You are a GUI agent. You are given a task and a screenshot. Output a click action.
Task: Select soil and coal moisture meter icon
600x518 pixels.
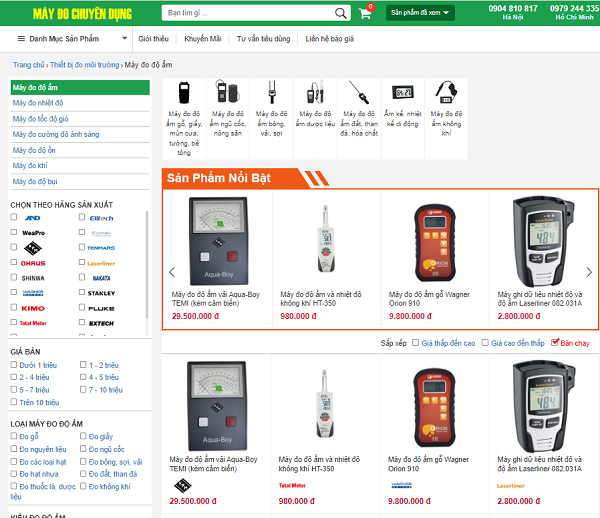pyautogui.click(x=359, y=92)
